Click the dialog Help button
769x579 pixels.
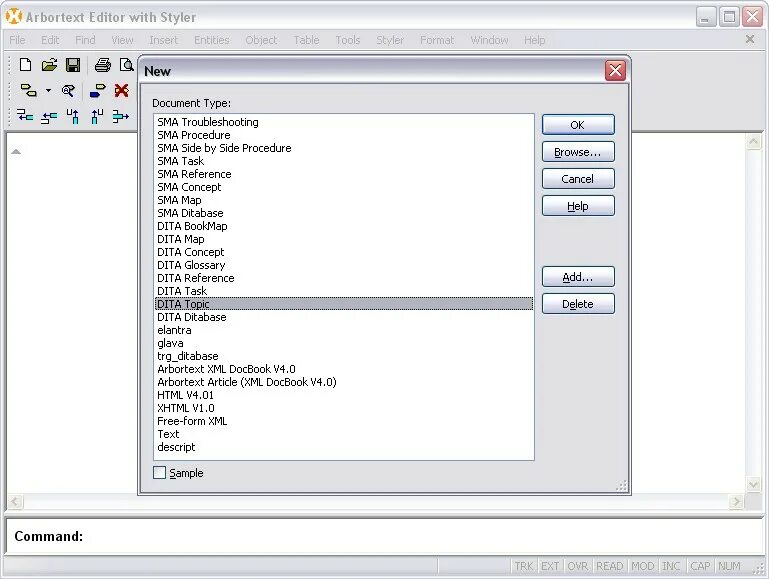[578, 205]
